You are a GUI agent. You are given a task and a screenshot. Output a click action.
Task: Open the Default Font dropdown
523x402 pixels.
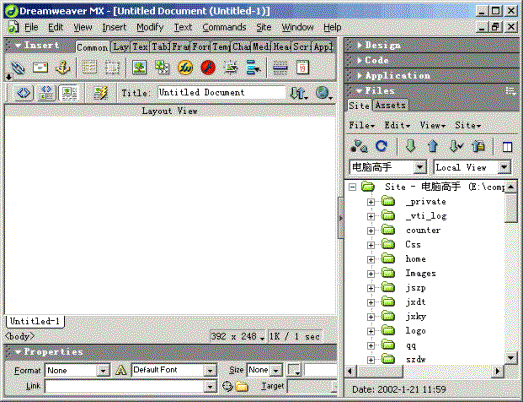[210, 370]
